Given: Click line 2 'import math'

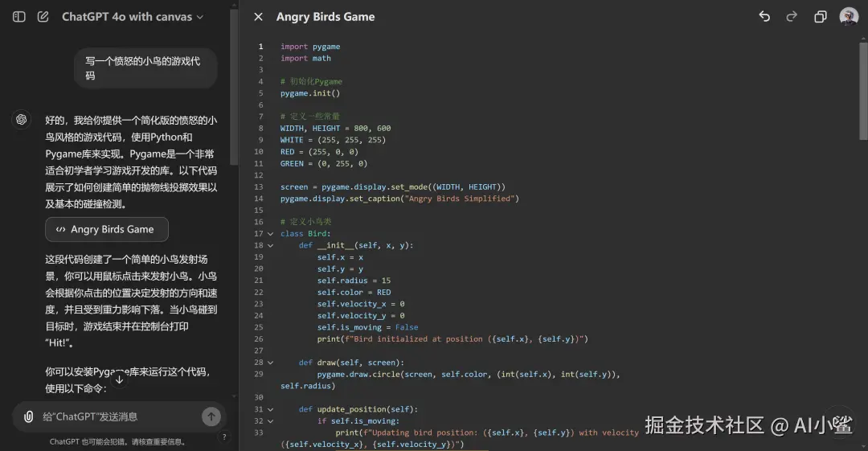Looking at the screenshot, I should click(305, 58).
